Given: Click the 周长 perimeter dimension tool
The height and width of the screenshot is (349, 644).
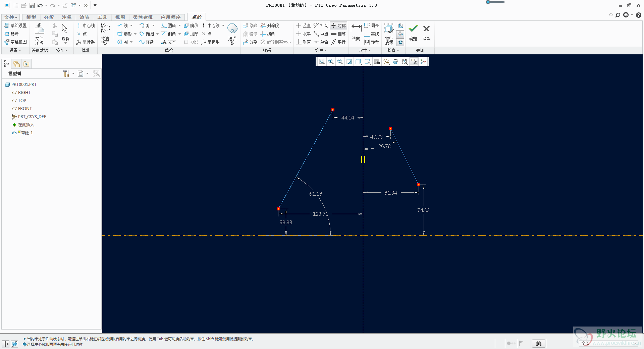Looking at the screenshot, I should click(372, 26).
